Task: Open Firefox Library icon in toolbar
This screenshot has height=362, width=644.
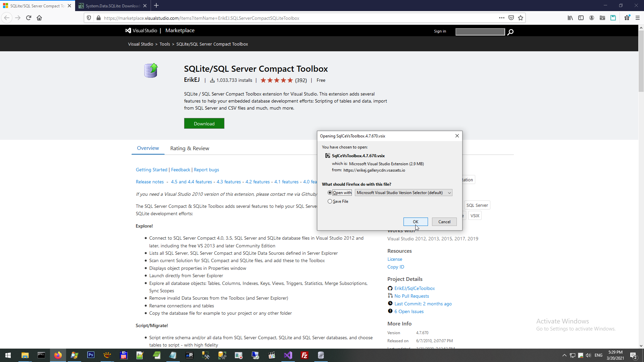Action: [570, 18]
